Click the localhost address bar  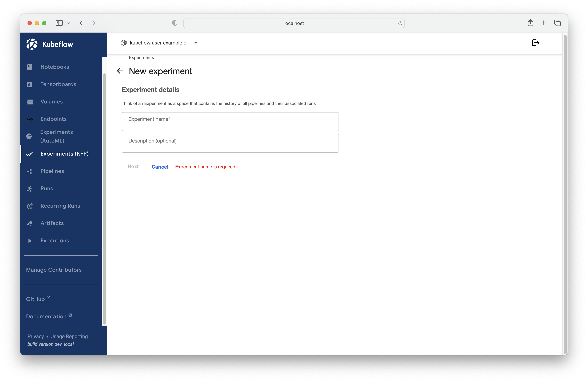click(294, 23)
